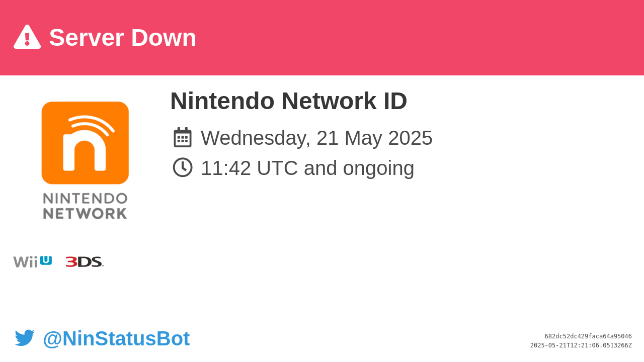Image resolution: width=644 pixels, height=362 pixels.
Task: Click the Server Down heading text
Action: pyautogui.click(x=123, y=38)
